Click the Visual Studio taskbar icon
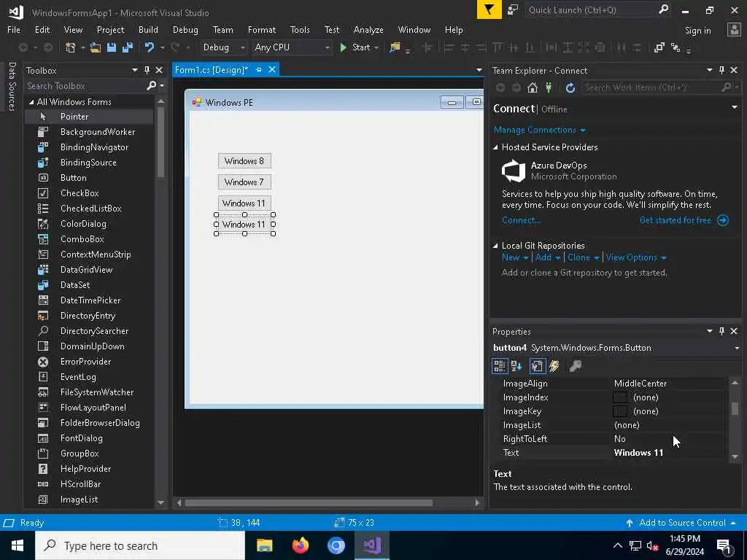The width and height of the screenshot is (747, 560). (x=372, y=545)
